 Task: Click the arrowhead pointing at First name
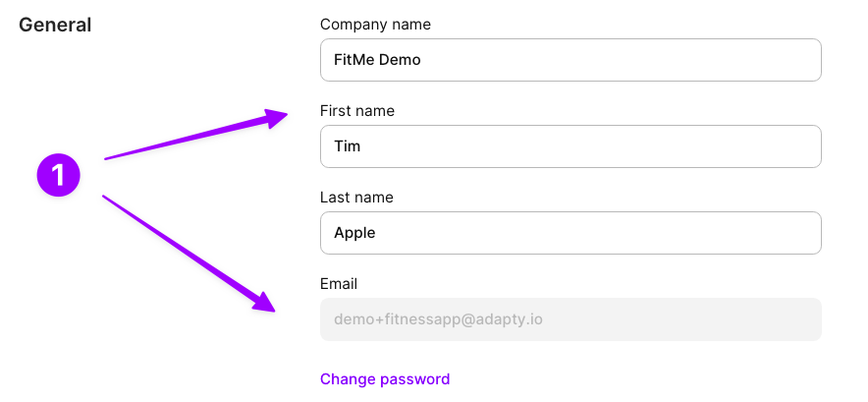pos(275,118)
